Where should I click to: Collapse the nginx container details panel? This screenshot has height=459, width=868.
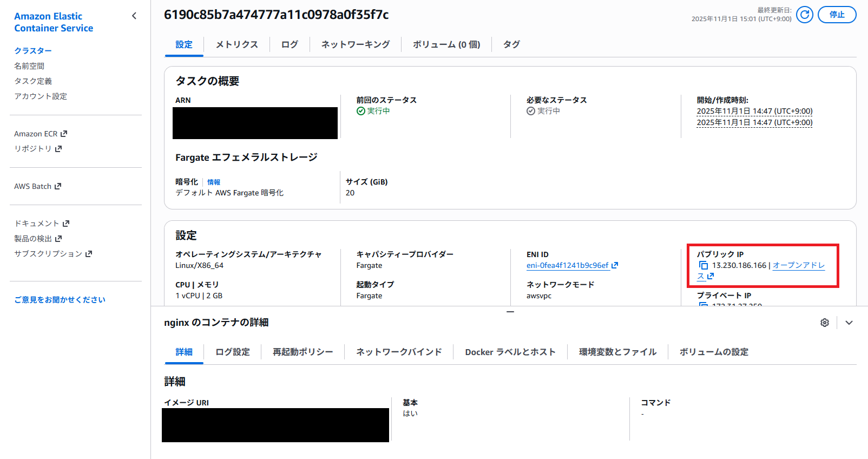(x=849, y=323)
